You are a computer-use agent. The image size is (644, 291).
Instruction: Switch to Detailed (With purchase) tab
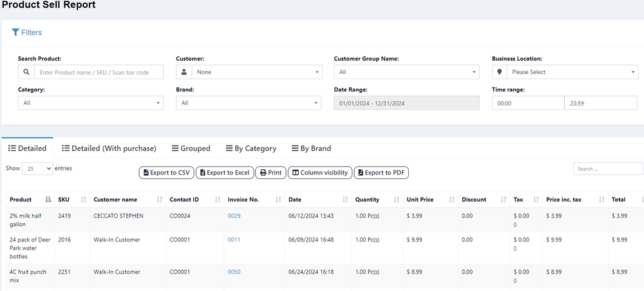pos(109,149)
